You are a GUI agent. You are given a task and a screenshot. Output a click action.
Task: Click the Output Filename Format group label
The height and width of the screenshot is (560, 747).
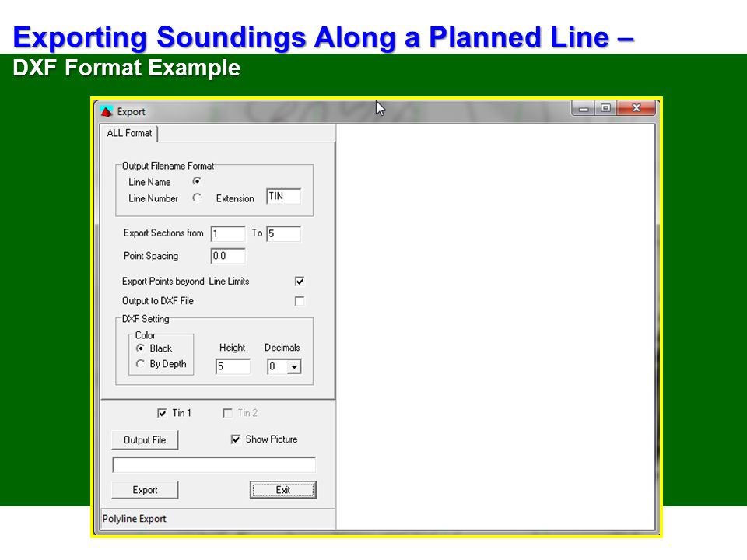click(168, 166)
